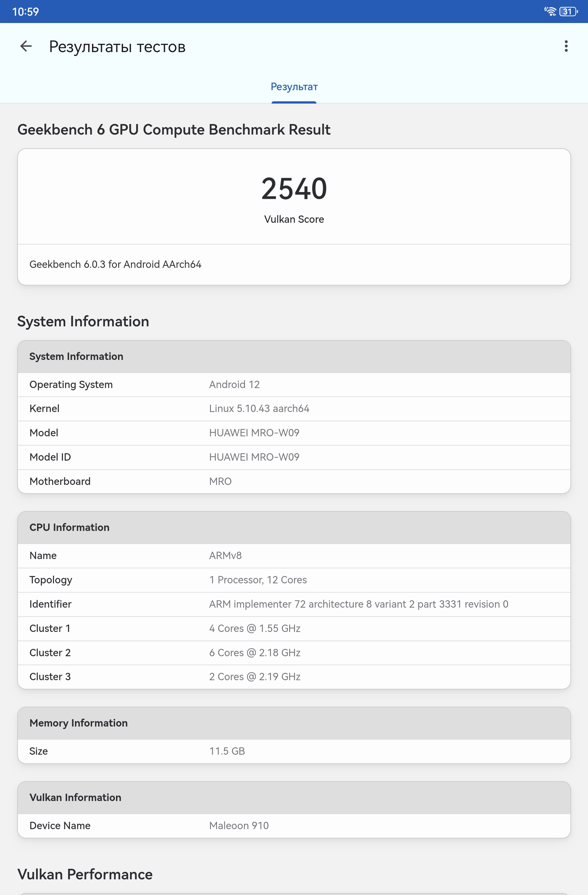Viewport: 588px width, 895px height.
Task: Tap the ARM implementer Identifier row
Action: click(294, 604)
